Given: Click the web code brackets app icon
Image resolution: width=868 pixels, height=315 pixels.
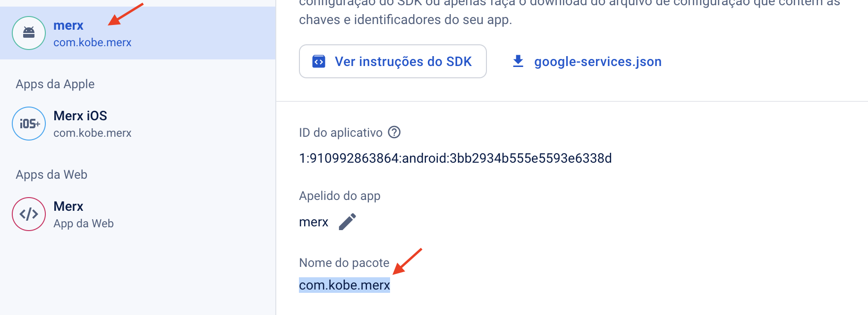Looking at the screenshot, I should click(29, 214).
